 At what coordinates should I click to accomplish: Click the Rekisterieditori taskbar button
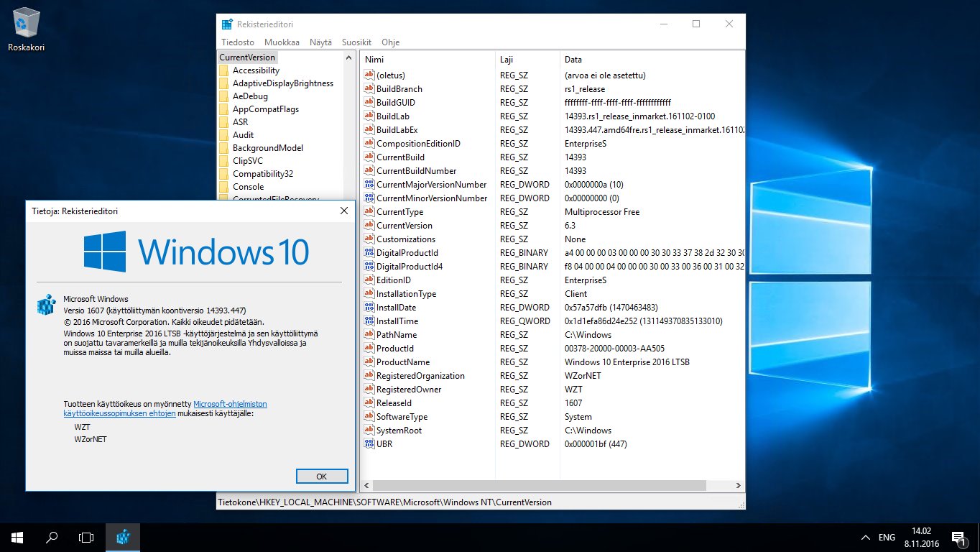pos(123,538)
